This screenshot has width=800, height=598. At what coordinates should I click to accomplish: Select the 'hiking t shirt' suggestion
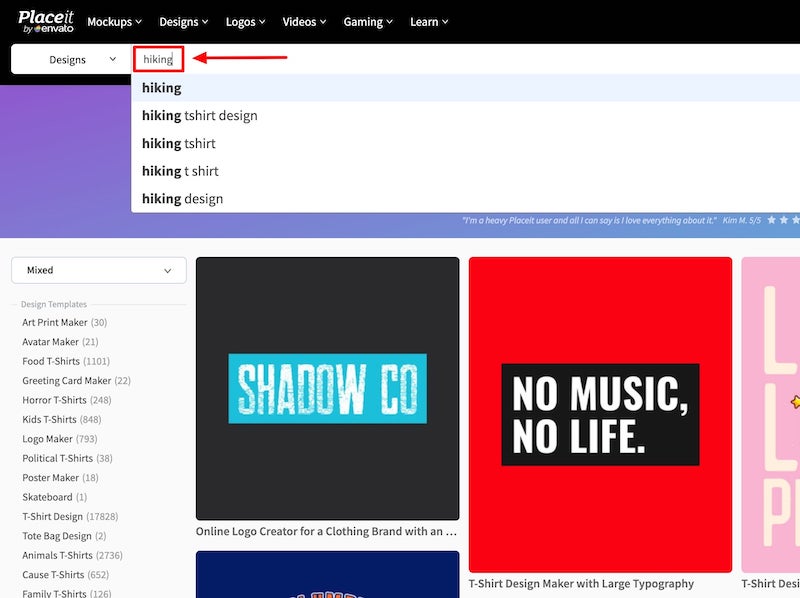coord(180,171)
